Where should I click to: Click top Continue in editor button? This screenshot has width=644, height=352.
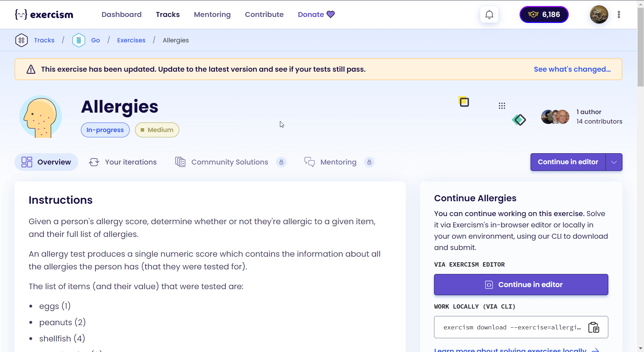pos(568,162)
